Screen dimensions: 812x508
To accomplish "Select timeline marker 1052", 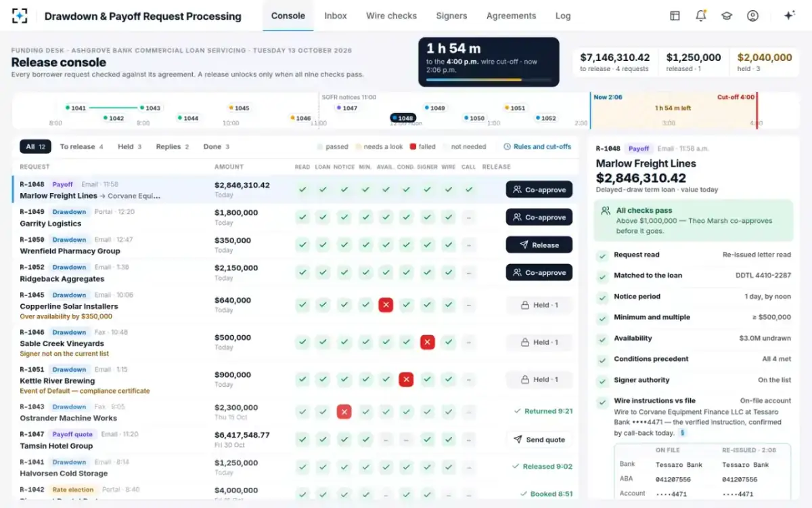I will tap(545, 118).
